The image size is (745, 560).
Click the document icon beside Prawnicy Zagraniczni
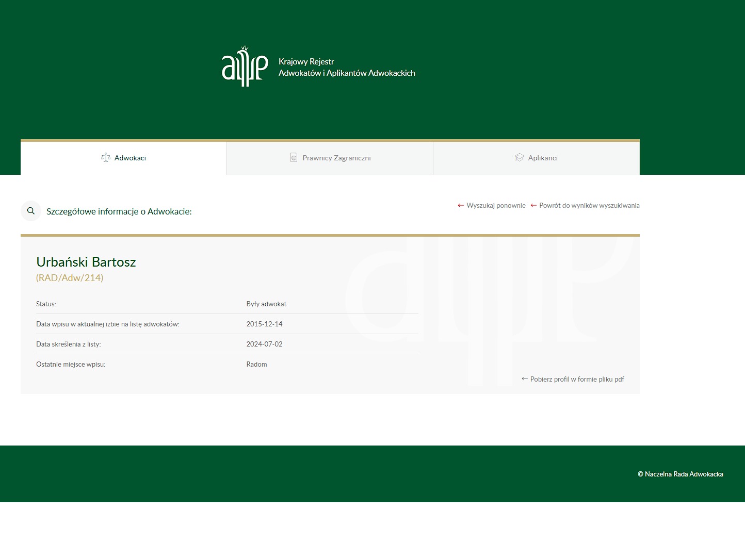(294, 157)
